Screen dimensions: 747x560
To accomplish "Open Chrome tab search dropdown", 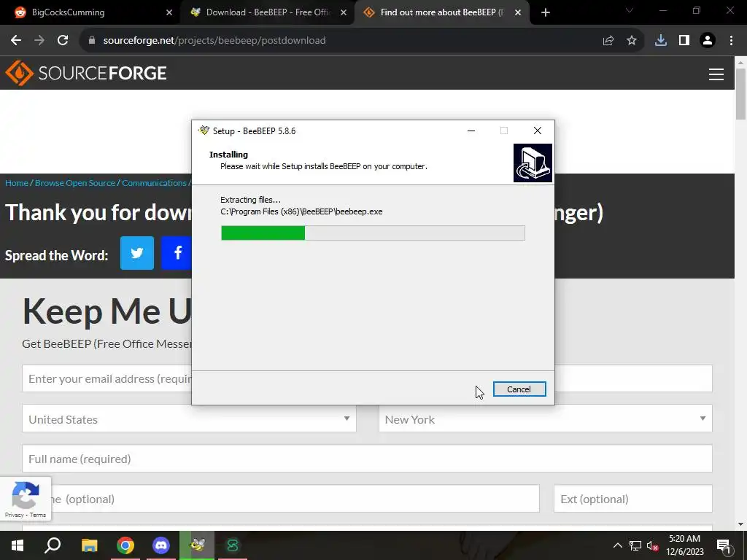I will 630,10.
